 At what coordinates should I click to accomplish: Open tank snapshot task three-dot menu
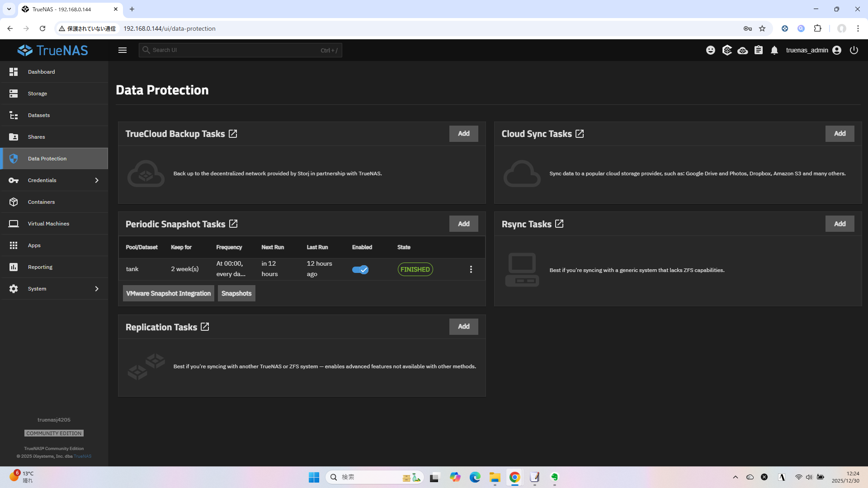tap(471, 269)
